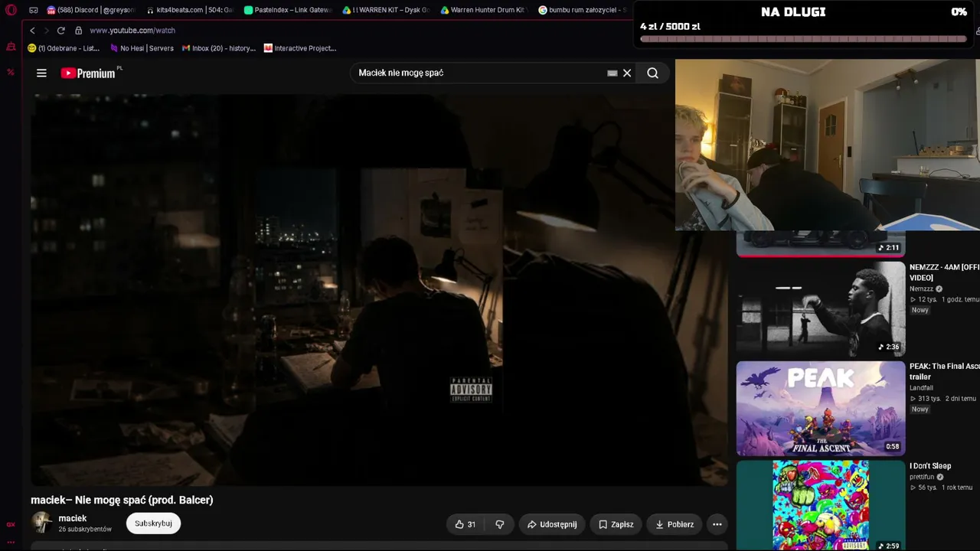Open the YouTube hamburger guide menu

[x=41, y=73]
